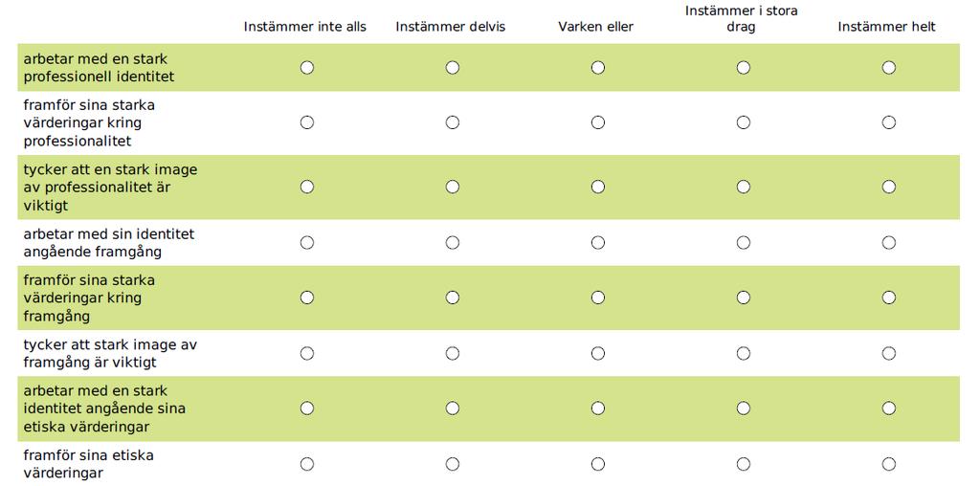Image resolution: width=980 pixels, height=486 pixels.
Task: Select 'Instämmer helt' for 'arbetar med en stark professionell identitet'
Action: pyautogui.click(x=889, y=68)
